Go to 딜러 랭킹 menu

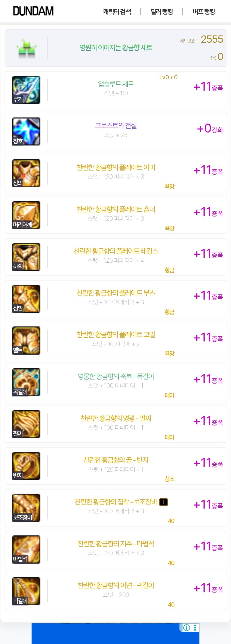[162, 12]
